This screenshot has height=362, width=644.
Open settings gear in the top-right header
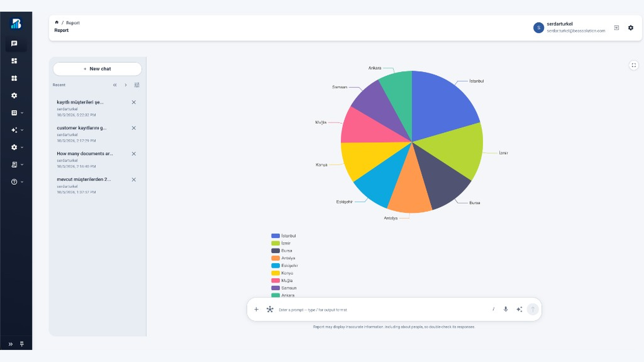[x=631, y=28]
